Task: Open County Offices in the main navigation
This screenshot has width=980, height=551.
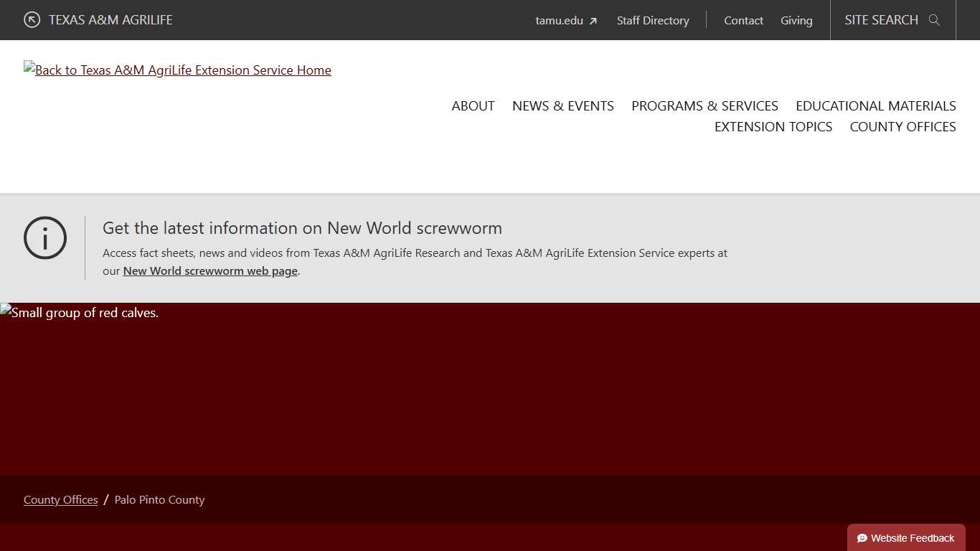Action: click(903, 127)
